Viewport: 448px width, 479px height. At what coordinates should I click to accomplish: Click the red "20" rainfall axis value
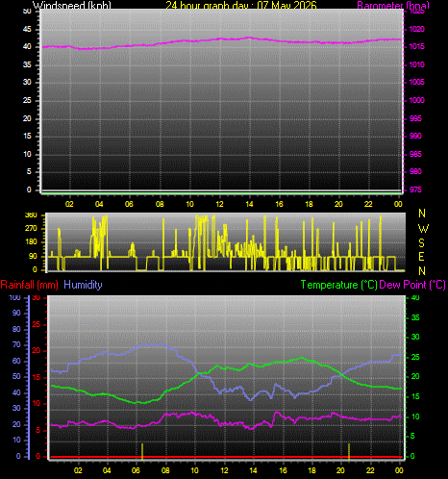pos(37,351)
